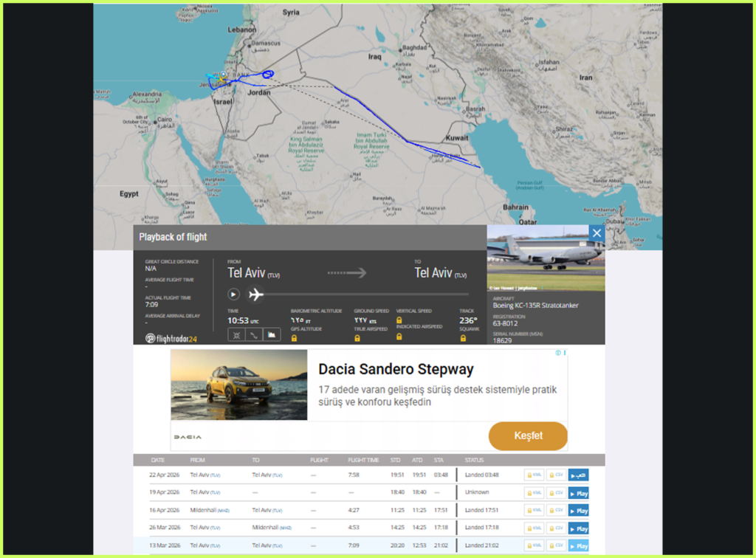Screen dimensions: 756x558
Task: Open the Dacia Sandero Stepway ad headline
Action: [396, 369]
